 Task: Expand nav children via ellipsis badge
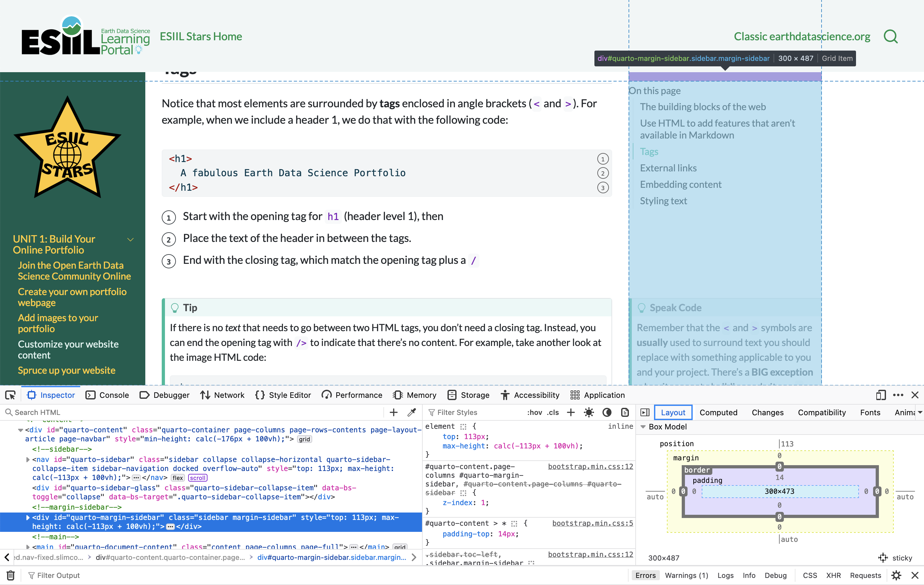(x=136, y=478)
